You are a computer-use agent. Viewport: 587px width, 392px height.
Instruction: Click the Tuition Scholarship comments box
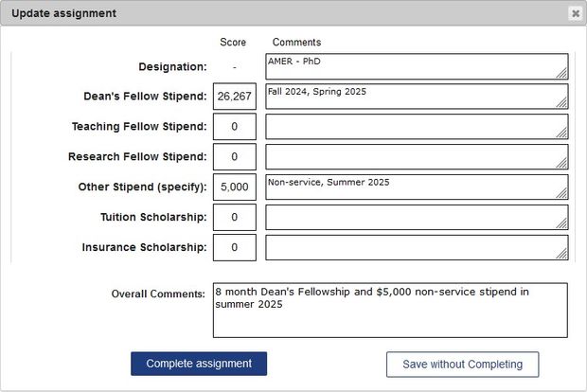click(415, 218)
